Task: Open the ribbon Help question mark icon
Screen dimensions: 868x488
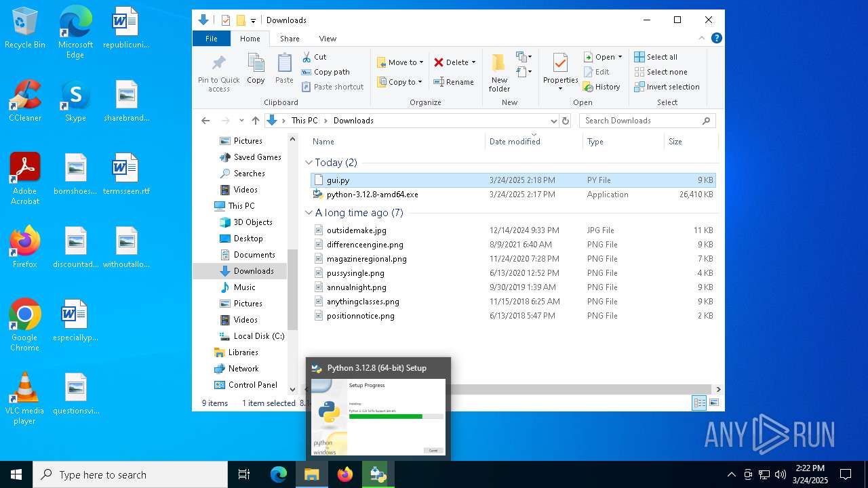Action: click(716, 39)
